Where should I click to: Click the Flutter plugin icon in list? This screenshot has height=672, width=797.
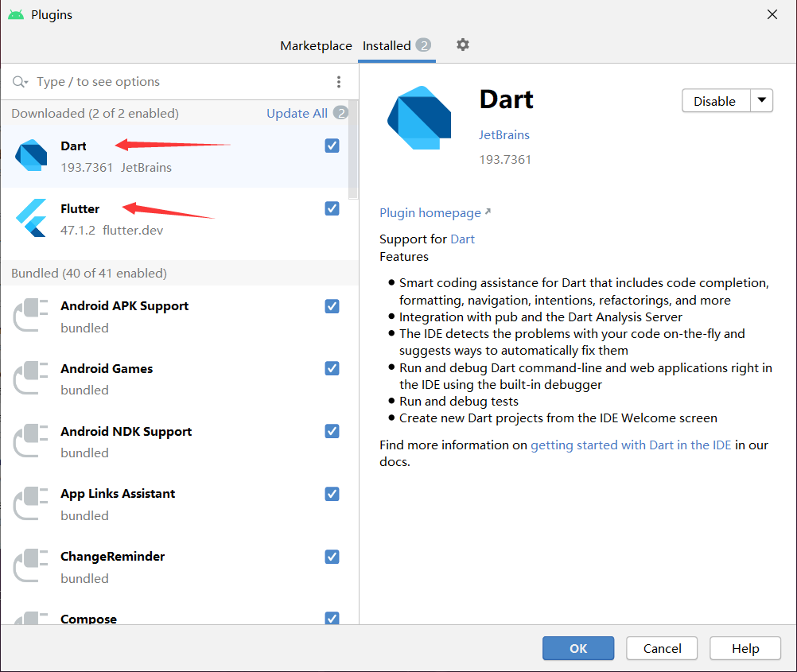[31, 218]
